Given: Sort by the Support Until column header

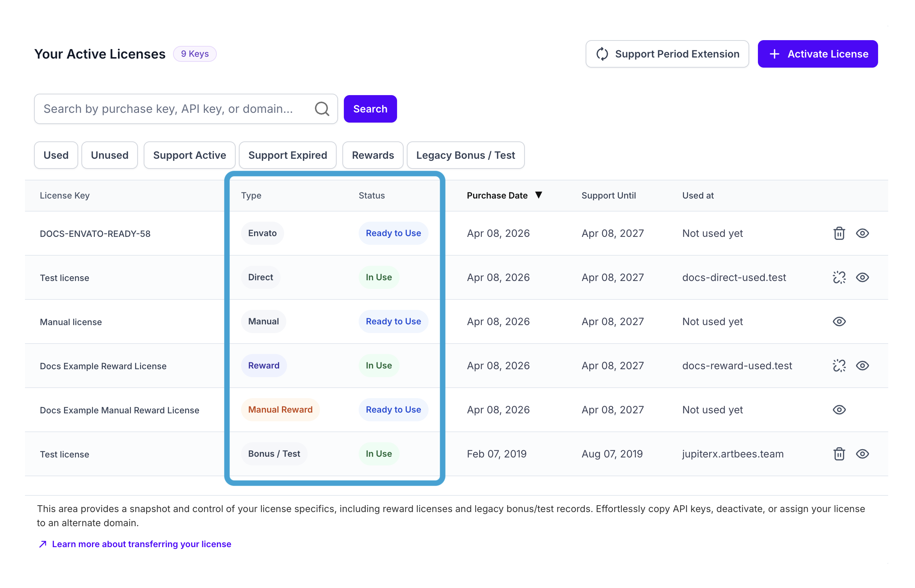Looking at the screenshot, I should (608, 196).
